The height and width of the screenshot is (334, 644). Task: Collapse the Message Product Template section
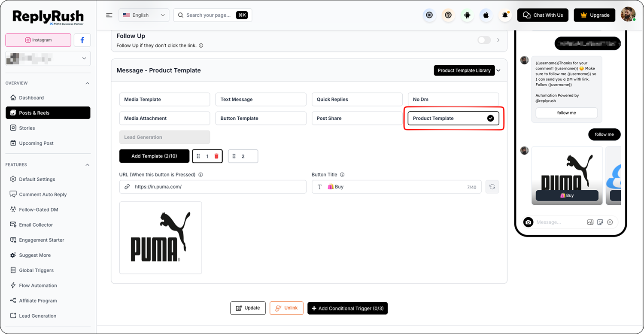(x=498, y=70)
